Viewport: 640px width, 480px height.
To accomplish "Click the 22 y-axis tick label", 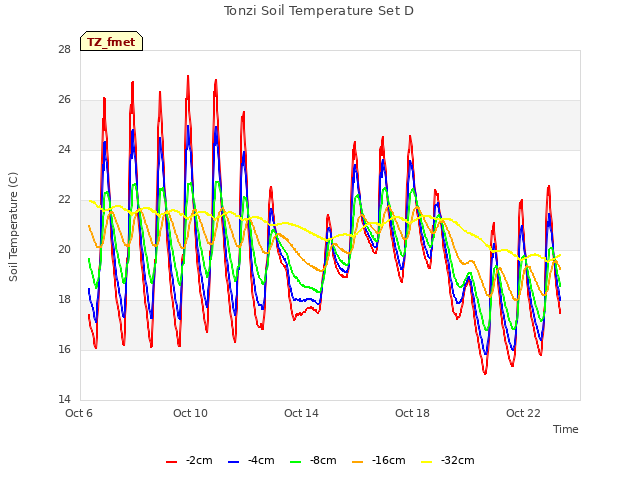I will click(64, 200).
